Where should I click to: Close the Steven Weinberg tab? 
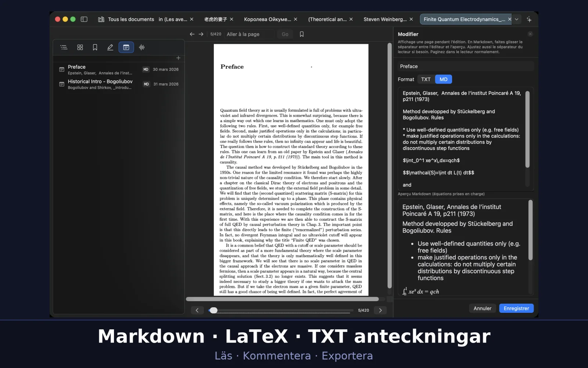pos(411,19)
